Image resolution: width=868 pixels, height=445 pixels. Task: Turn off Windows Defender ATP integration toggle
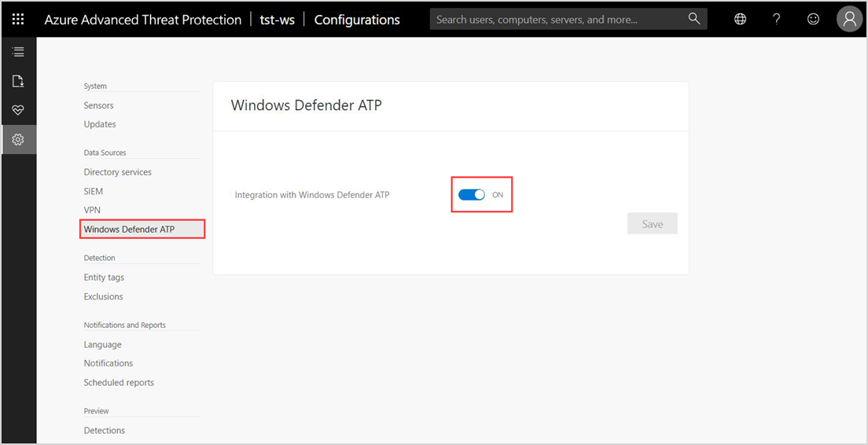472,195
